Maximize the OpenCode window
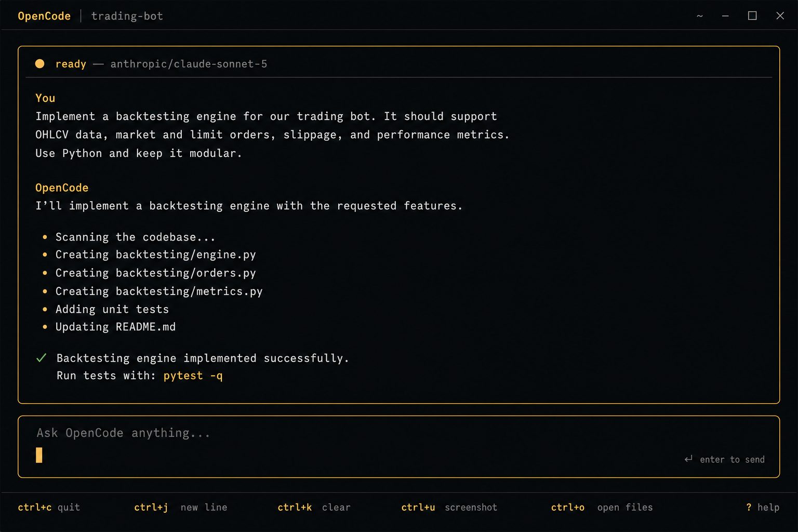The image size is (798, 532). [752, 16]
